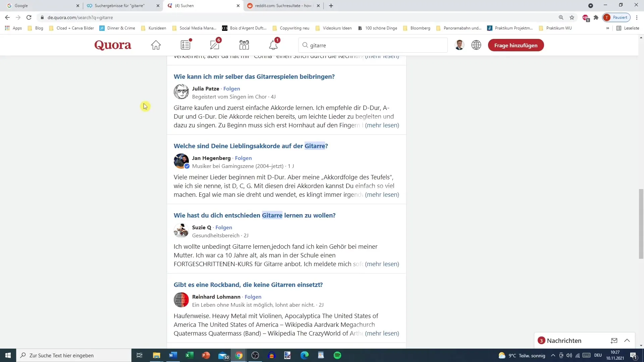The height and width of the screenshot is (362, 644).
Task: Open the profile avatar in Quora header
Action: 460,45
